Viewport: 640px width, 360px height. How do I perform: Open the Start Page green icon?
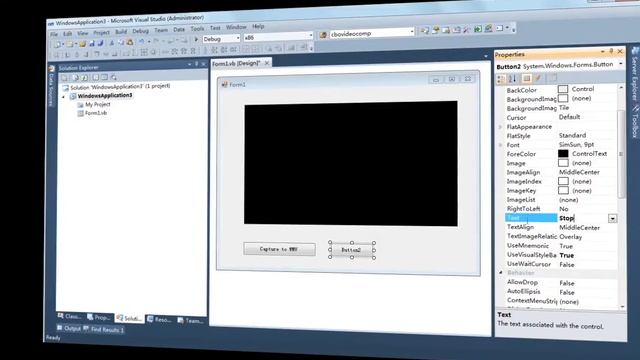tap(477, 29)
